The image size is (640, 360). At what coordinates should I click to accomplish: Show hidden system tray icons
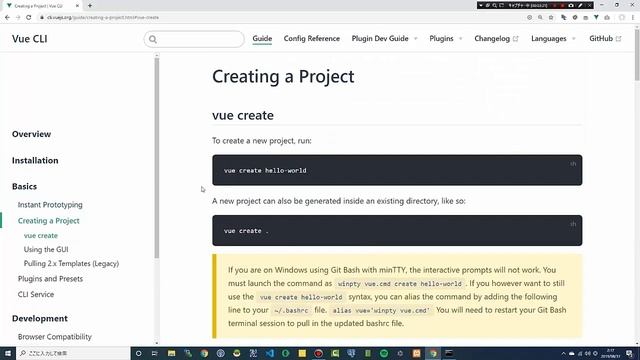563,353
